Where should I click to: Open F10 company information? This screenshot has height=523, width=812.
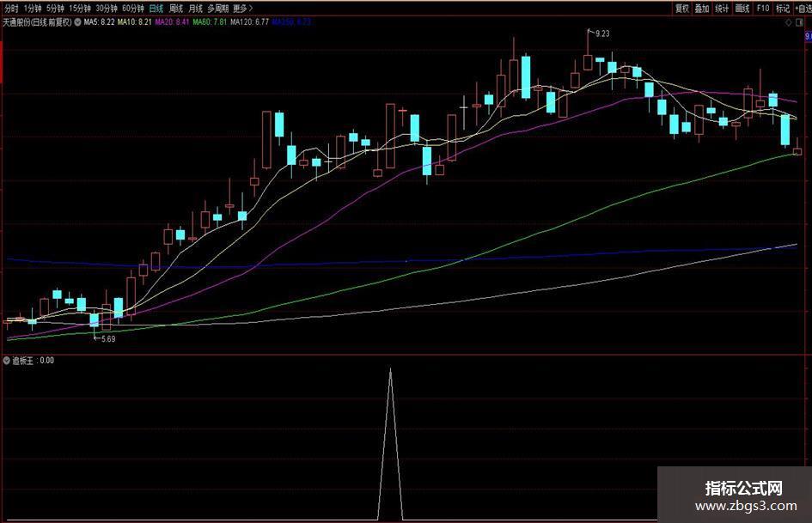pyautogui.click(x=763, y=9)
